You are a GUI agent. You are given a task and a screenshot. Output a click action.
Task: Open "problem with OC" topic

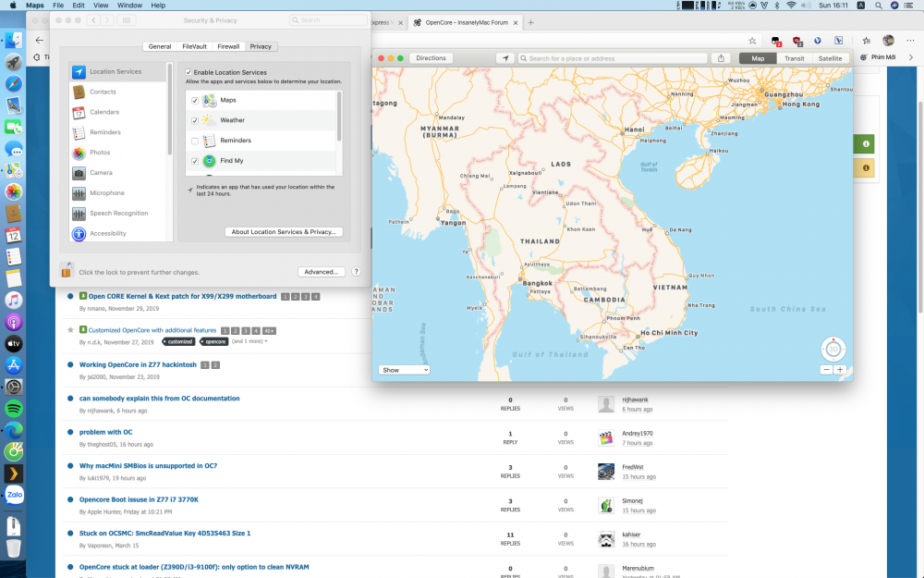(106, 432)
